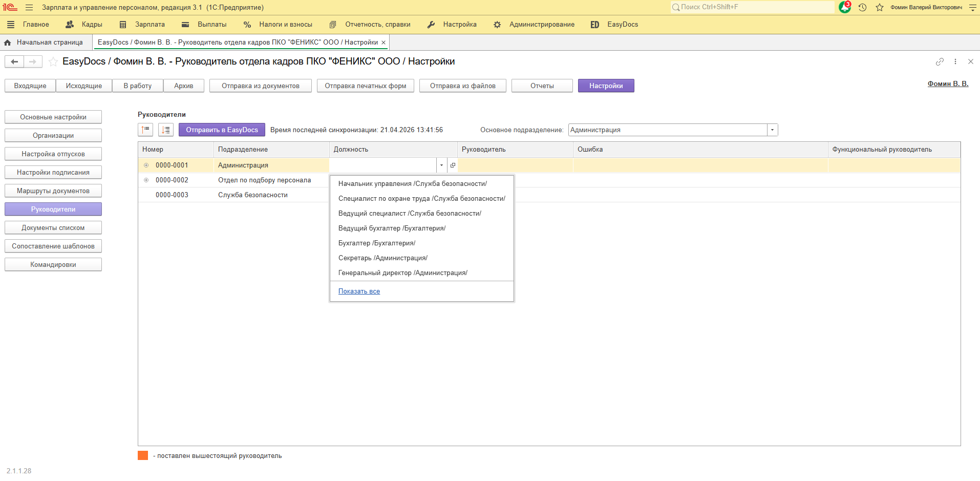Open Организации in the sidebar
The height and width of the screenshot is (481, 980).
point(53,136)
